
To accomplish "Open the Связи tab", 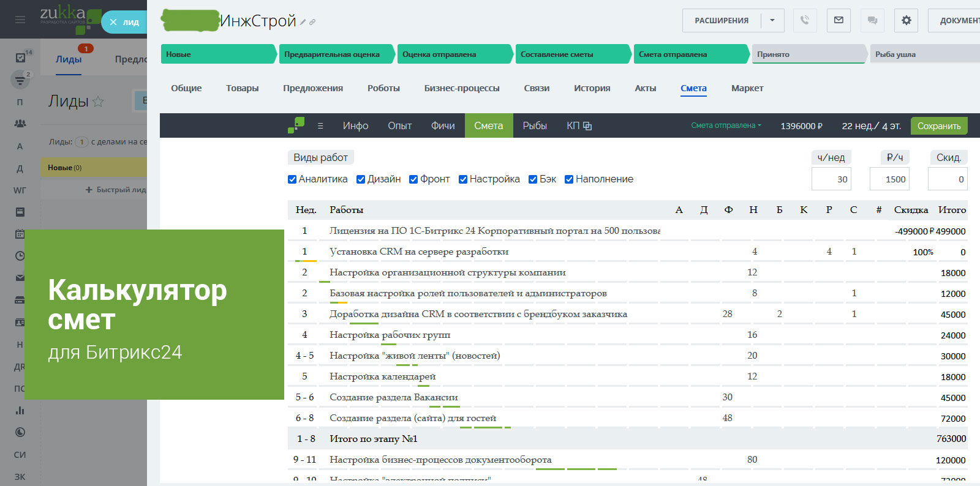I will click(x=537, y=88).
